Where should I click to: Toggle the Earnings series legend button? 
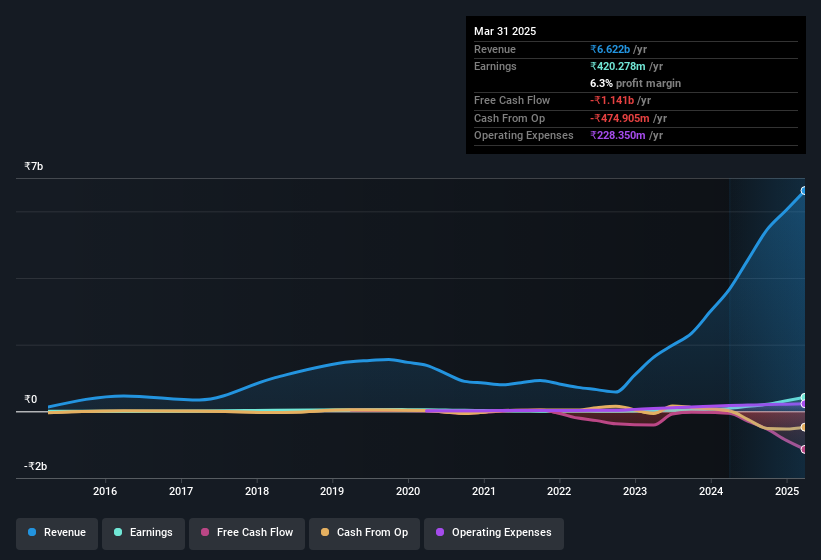[x=143, y=533]
